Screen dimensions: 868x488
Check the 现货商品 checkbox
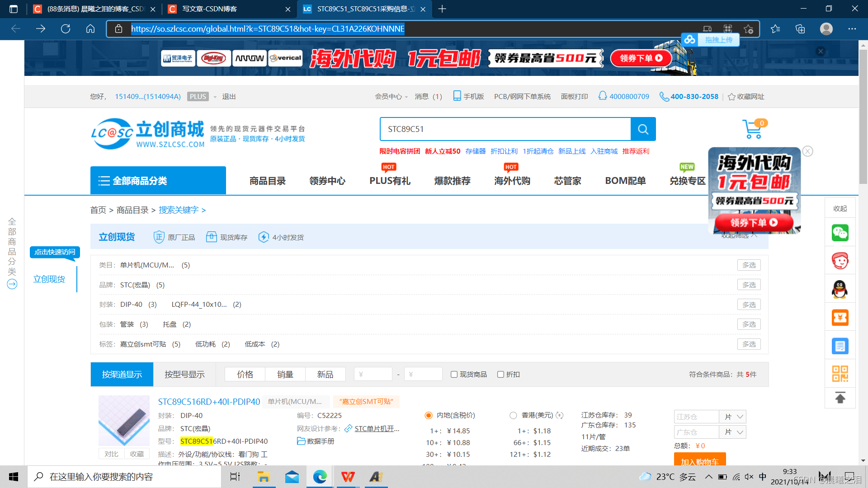point(454,374)
